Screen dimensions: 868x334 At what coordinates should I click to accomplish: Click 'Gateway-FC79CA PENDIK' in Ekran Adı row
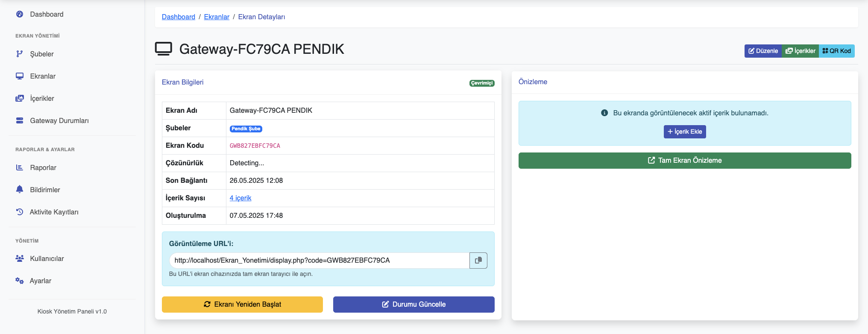pyautogui.click(x=271, y=110)
